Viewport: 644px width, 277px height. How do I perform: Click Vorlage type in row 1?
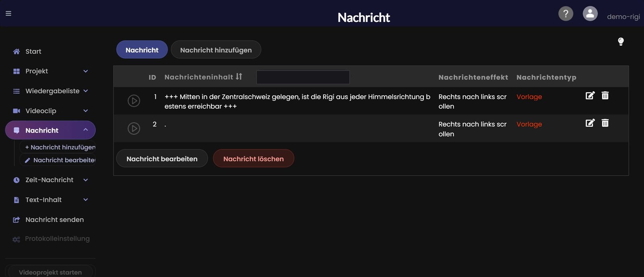529,97
